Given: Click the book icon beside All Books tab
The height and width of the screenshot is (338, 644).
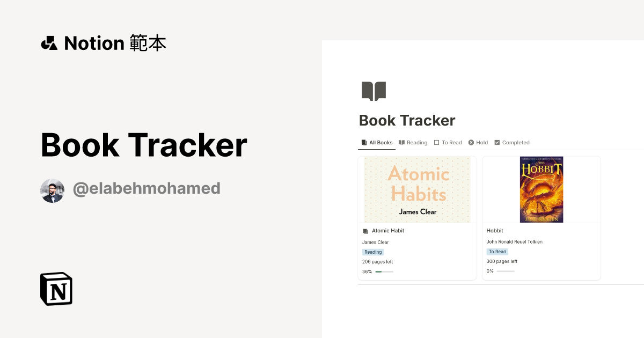Looking at the screenshot, I should [363, 142].
